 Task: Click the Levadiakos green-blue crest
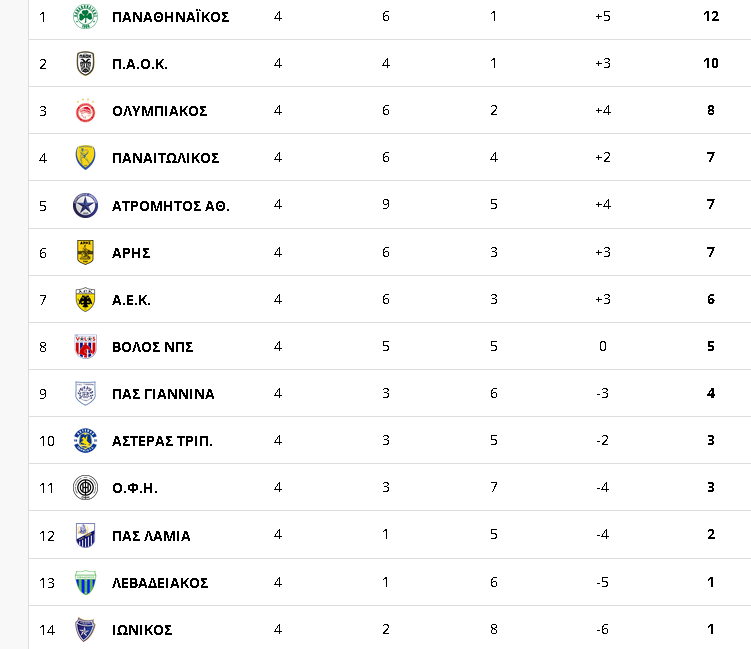(x=85, y=582)
